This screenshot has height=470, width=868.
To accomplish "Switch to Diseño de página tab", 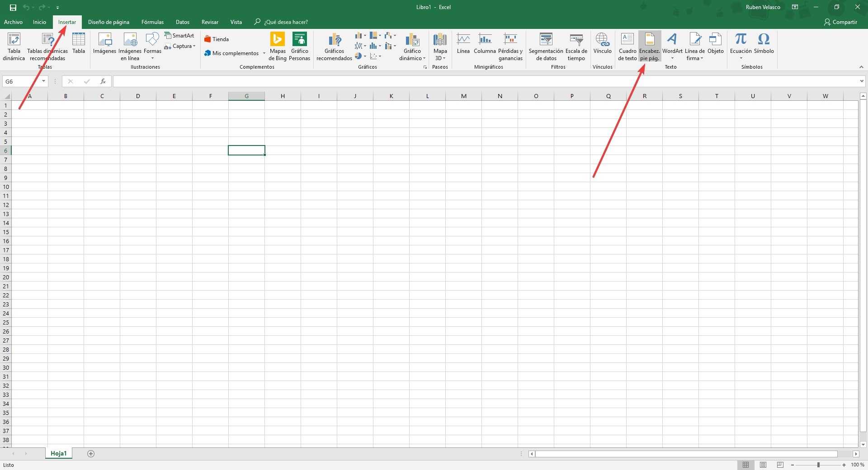I will tap(108, 22).
